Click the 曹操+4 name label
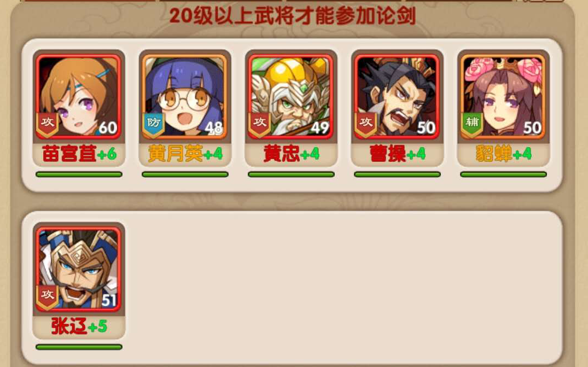Image resolution: width=588 pixels, height=367 pixels. (x=398, y=154)
